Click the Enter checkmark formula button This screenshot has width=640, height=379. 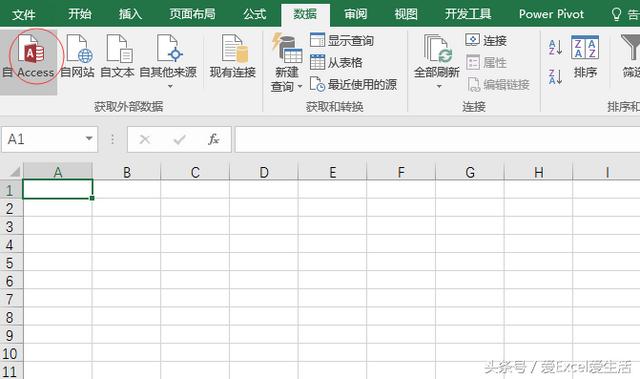pos(179,140)
